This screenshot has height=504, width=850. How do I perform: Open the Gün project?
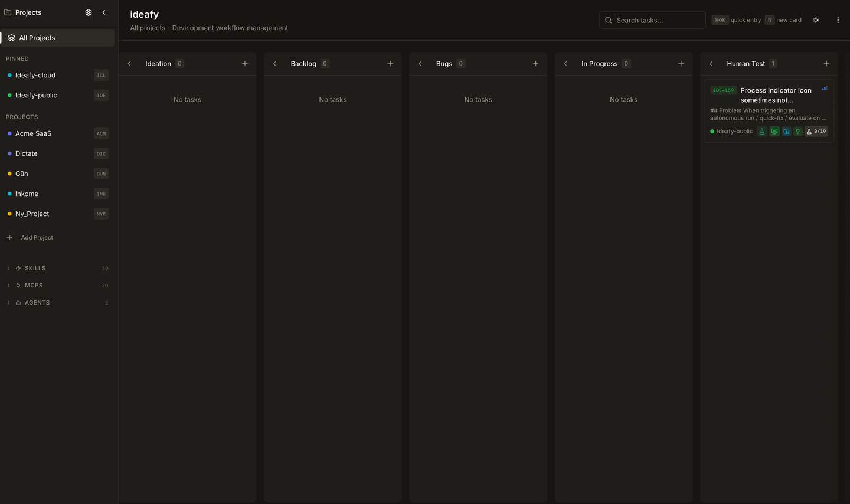click(57, 174)
